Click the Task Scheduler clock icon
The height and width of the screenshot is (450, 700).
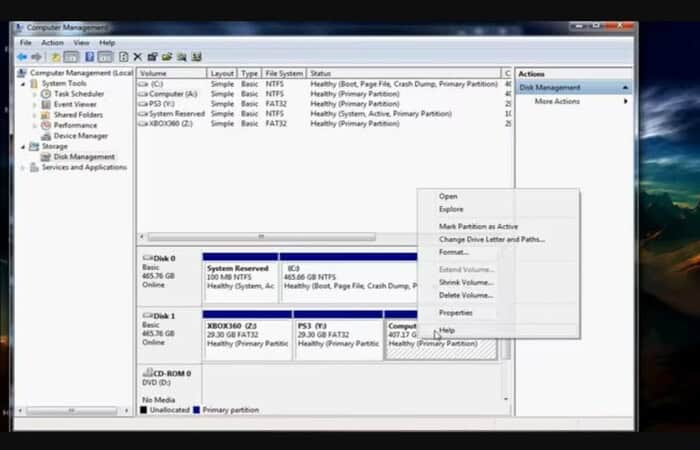[x=46, y=94]
